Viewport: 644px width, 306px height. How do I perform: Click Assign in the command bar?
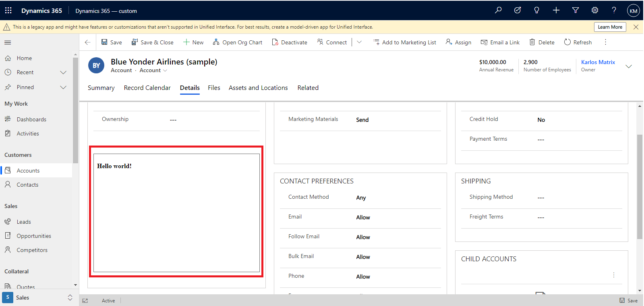(458, 42)
